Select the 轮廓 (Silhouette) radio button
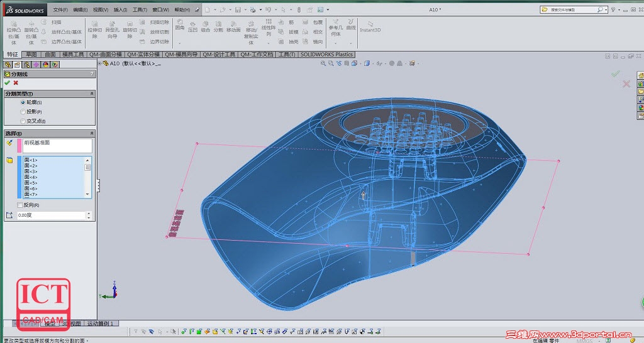This screenshot has width=644, height=343. [23, 102]
